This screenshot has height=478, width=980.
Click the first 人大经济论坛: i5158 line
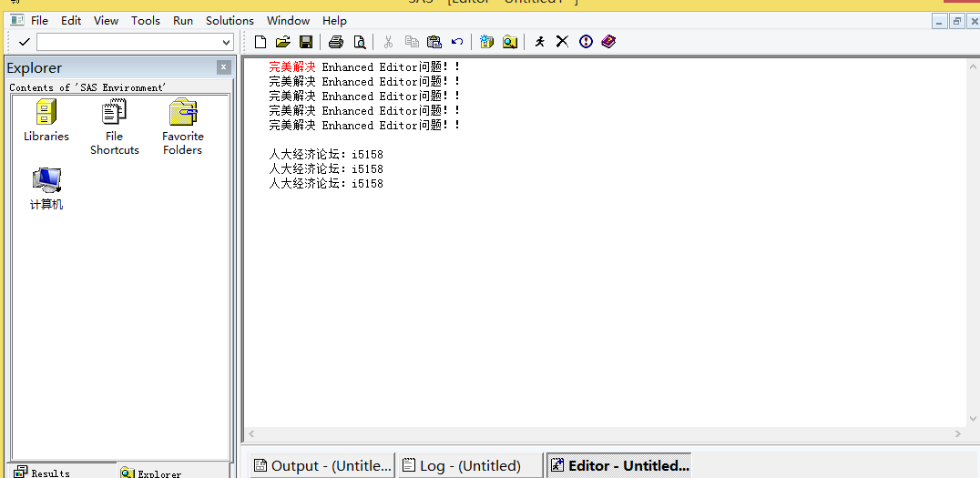[x=326, y=155]
